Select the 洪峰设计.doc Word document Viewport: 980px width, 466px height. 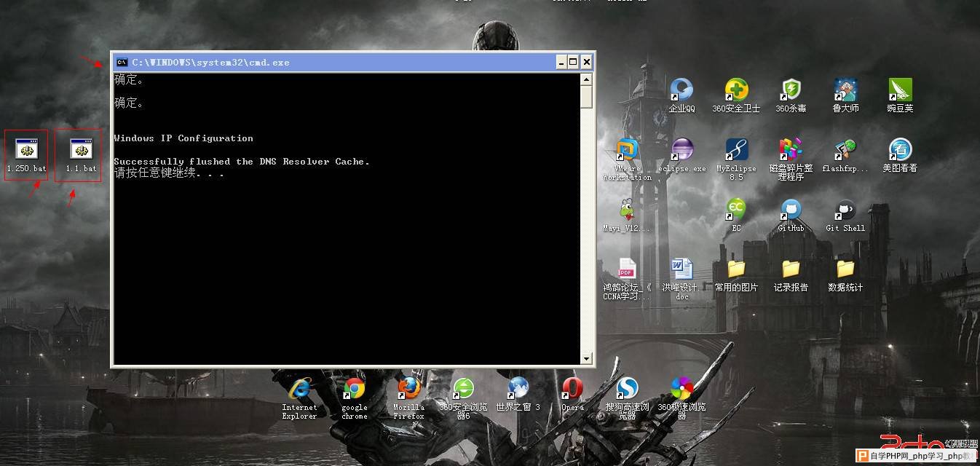pyautogui.click(x=681, y=269)
